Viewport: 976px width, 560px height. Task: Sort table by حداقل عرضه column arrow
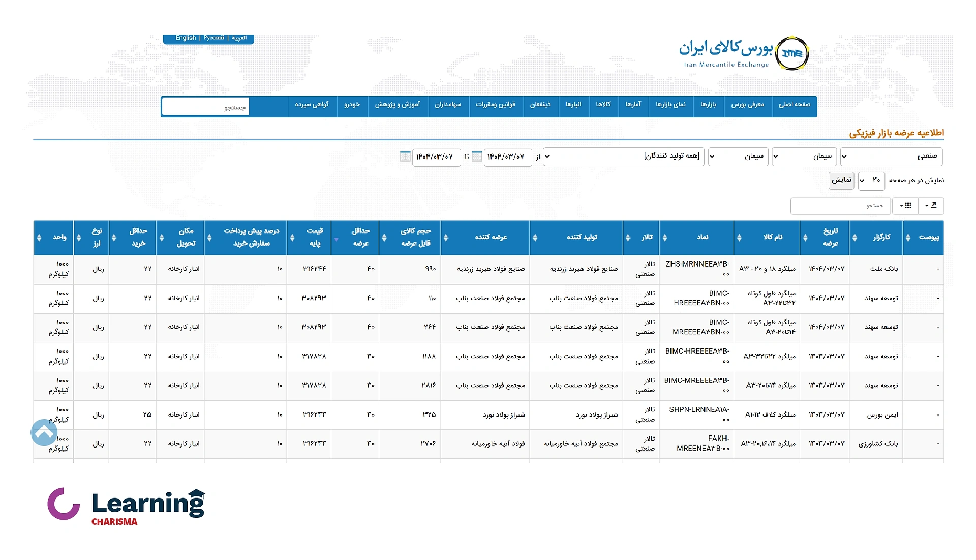point(336,239)
